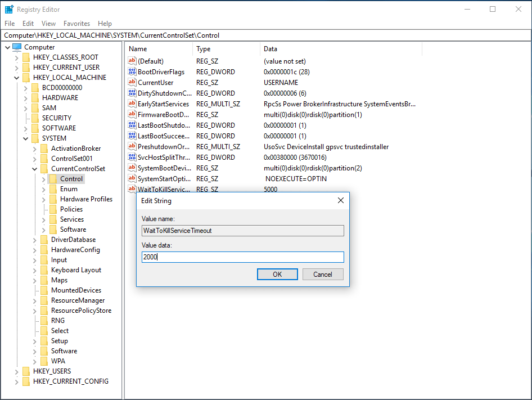Open the Favorites menu

click(x=76, y=24)
